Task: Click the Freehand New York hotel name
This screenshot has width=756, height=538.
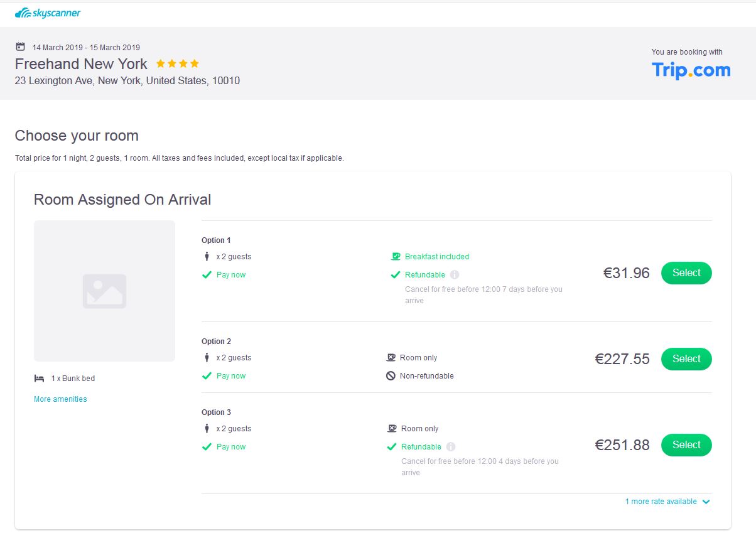Action: (x=81, y=64)
